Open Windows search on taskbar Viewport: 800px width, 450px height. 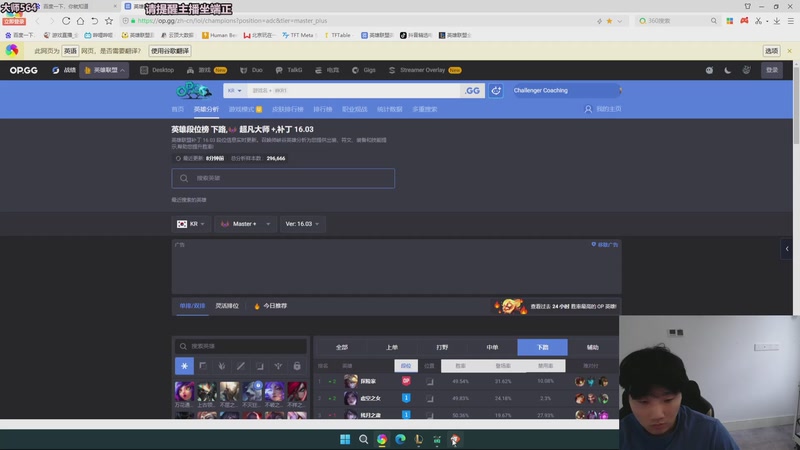[363, 439]
